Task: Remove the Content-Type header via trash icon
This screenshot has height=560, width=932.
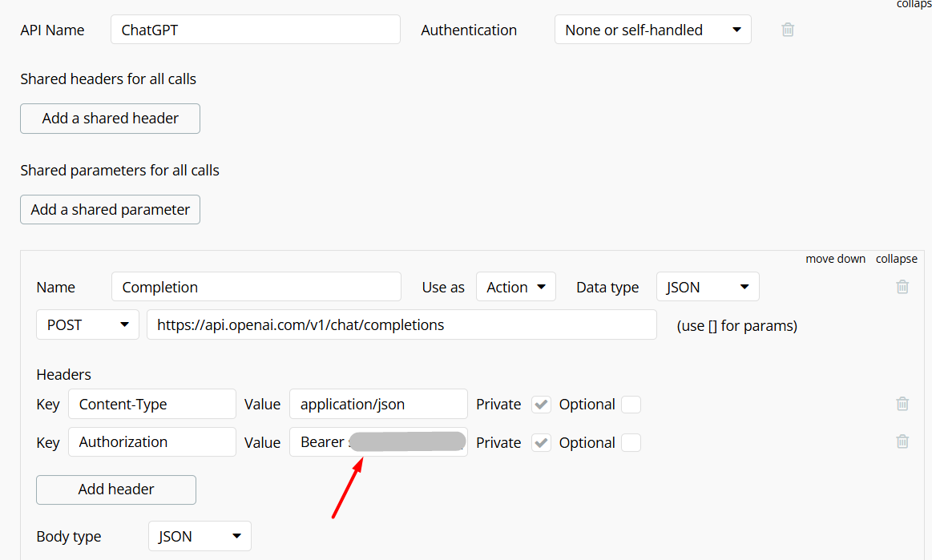Action: pos(902,404)
